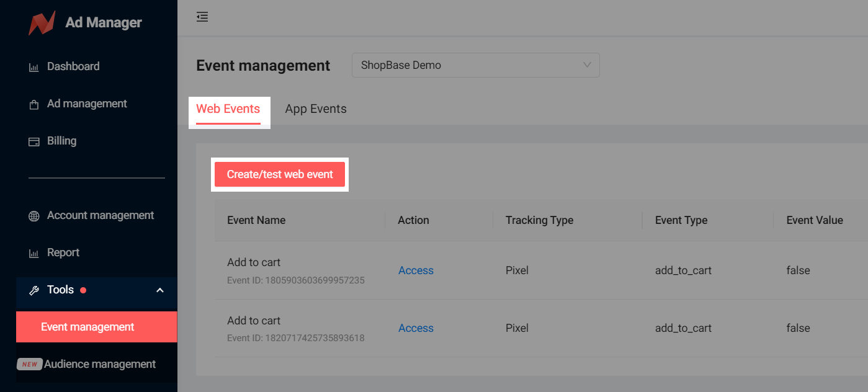The width and height of the screenshot is (868, 392).
Task: Click the Dashboard chart icon
Action: 34,67
